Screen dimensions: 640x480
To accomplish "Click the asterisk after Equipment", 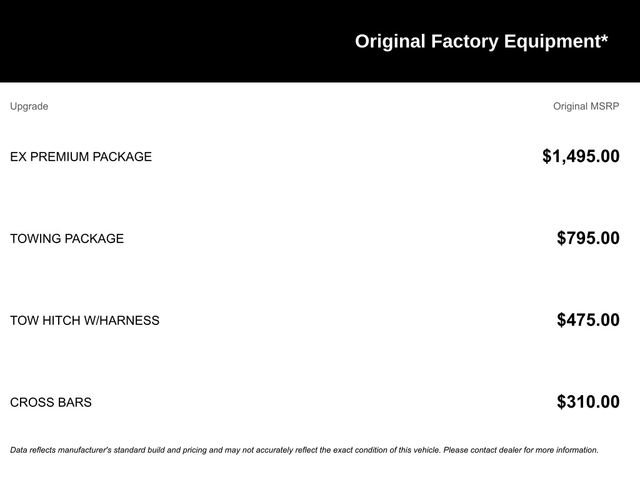I will click(x=604, y=39).
